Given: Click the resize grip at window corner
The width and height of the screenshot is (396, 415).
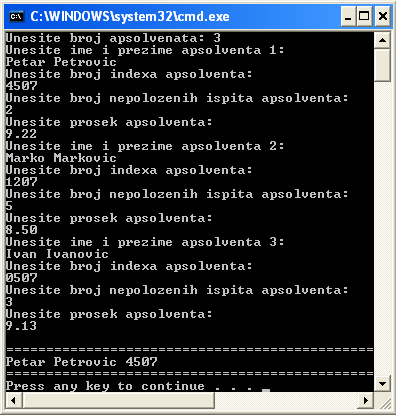Looking at the screenshot, I should pyautogui.click(x=385, y=402).
